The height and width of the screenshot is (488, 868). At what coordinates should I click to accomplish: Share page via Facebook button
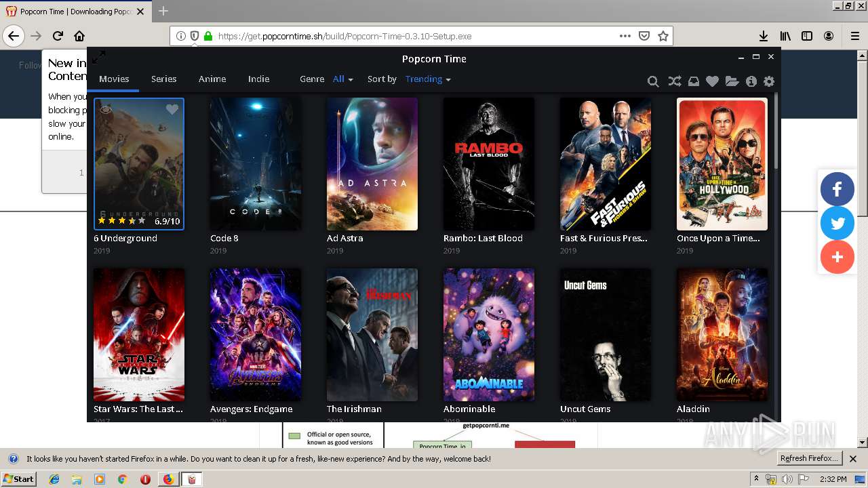pos(837,190)
